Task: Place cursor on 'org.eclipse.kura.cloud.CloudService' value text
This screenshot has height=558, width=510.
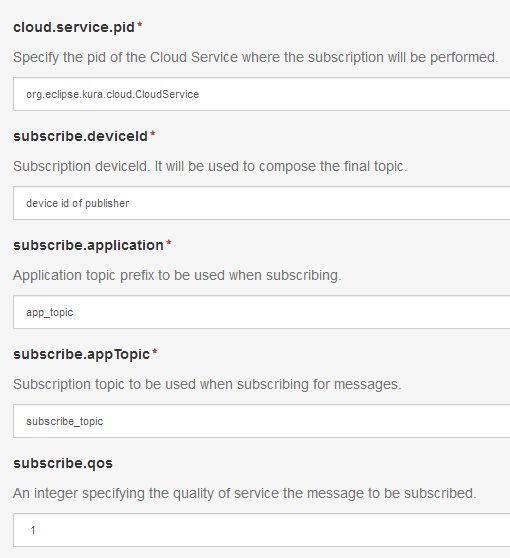Action: (x=112, y=95)
